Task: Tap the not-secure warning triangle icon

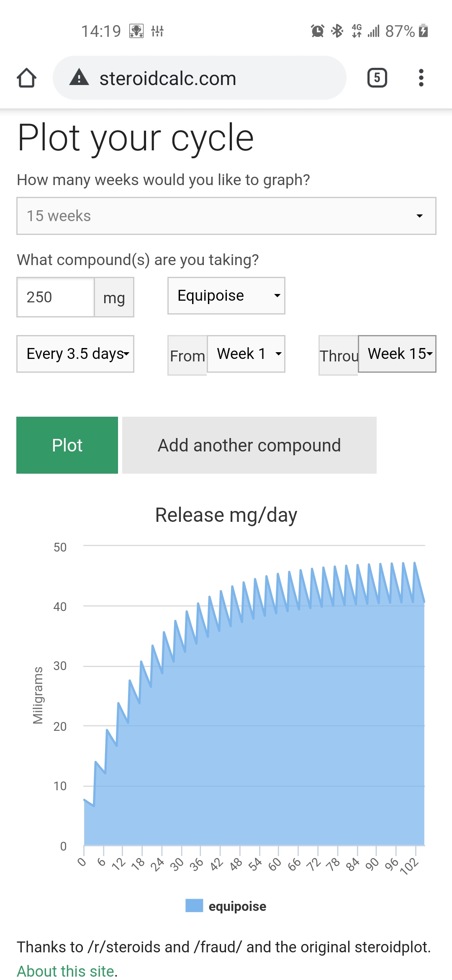Action: tap(79, 78)
